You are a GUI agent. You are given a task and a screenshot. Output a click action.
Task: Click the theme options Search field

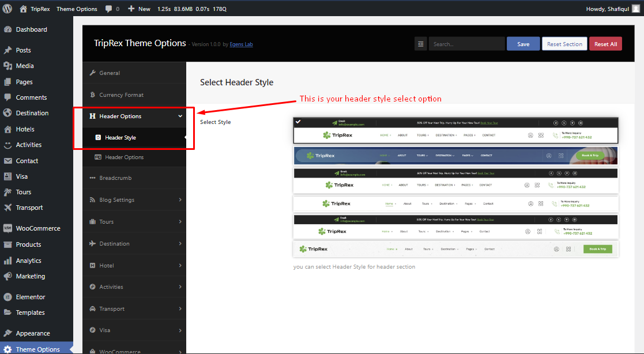(x=466, y=44)
